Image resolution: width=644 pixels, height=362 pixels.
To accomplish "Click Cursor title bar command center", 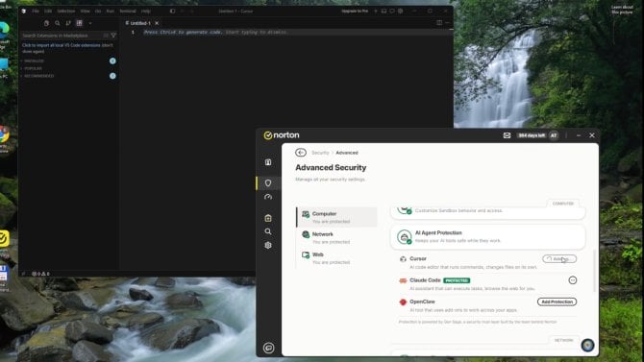I will [x=235, y=12].
